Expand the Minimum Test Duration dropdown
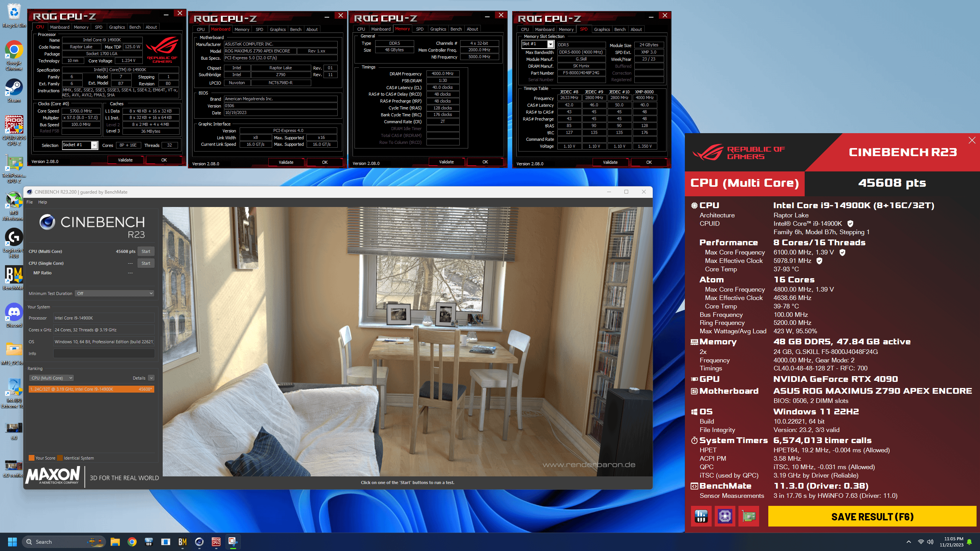Screen dimensions: 980x551 [114, 293]
